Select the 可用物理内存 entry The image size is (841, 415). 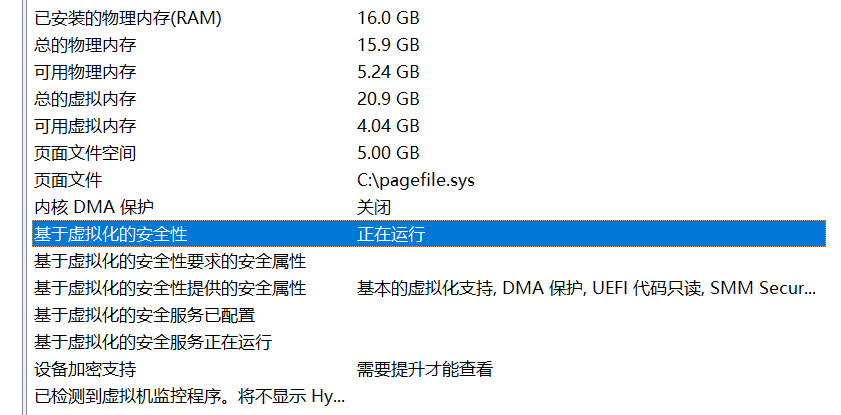point(85,72)
